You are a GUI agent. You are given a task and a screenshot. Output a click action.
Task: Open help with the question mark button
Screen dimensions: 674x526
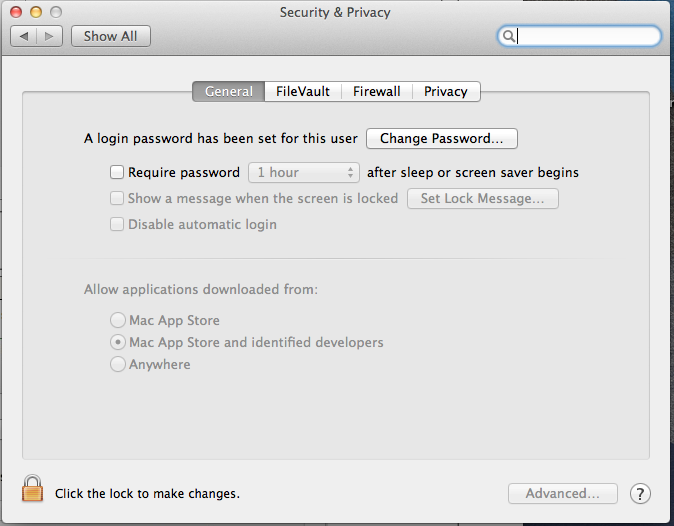pos(640,494)
